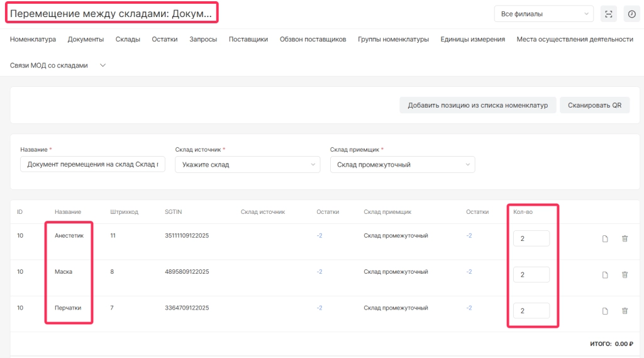
Task: Open the Склад источник dropdown
Action: pyautogui.click(x=247, y=165)
